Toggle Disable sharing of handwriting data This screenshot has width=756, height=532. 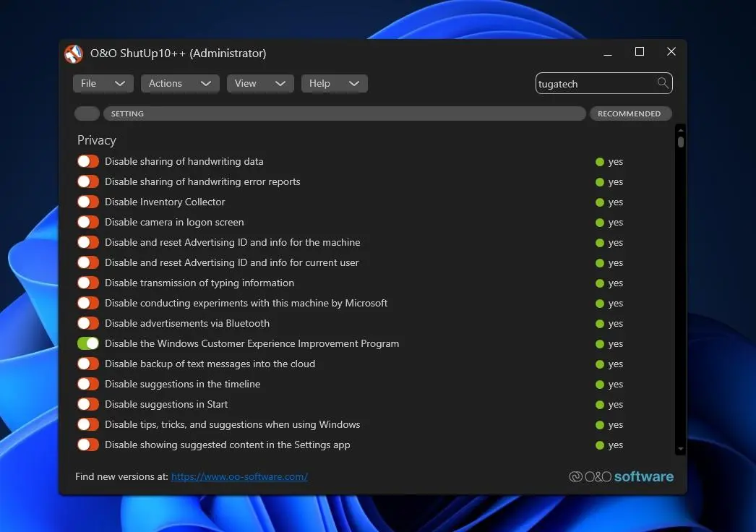[87, 161]
